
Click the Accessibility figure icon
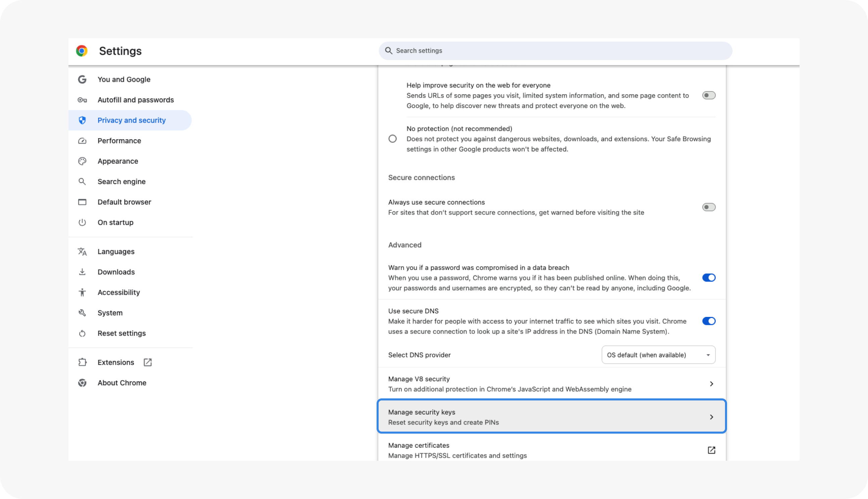(82, 292)
